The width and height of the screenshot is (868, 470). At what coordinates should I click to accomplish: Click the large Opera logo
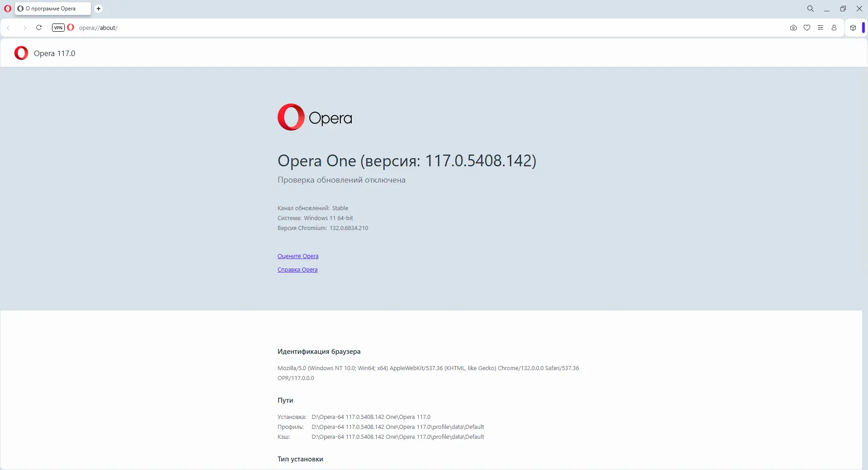pyautogui.click(x=315, y=117)
